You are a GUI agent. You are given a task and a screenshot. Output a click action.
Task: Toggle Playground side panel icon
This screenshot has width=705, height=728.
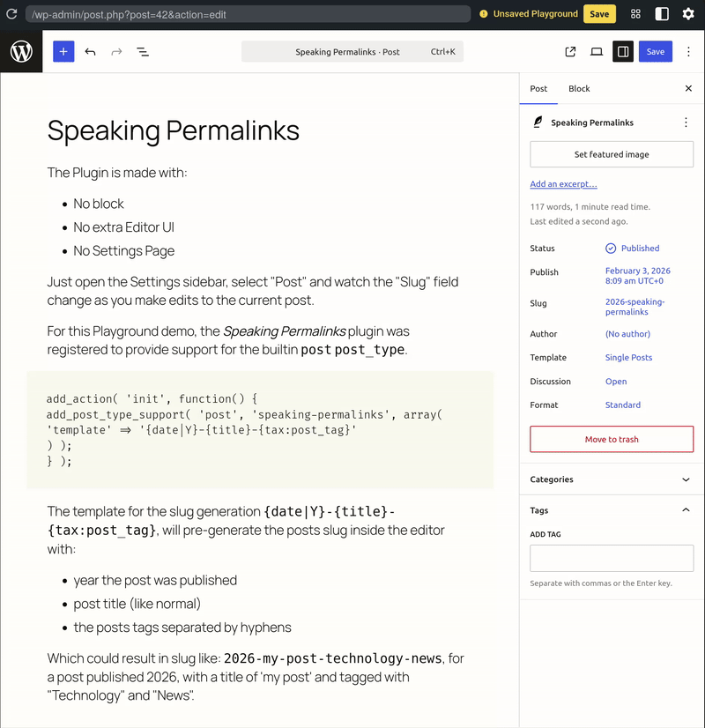click(x=662, y=14)
